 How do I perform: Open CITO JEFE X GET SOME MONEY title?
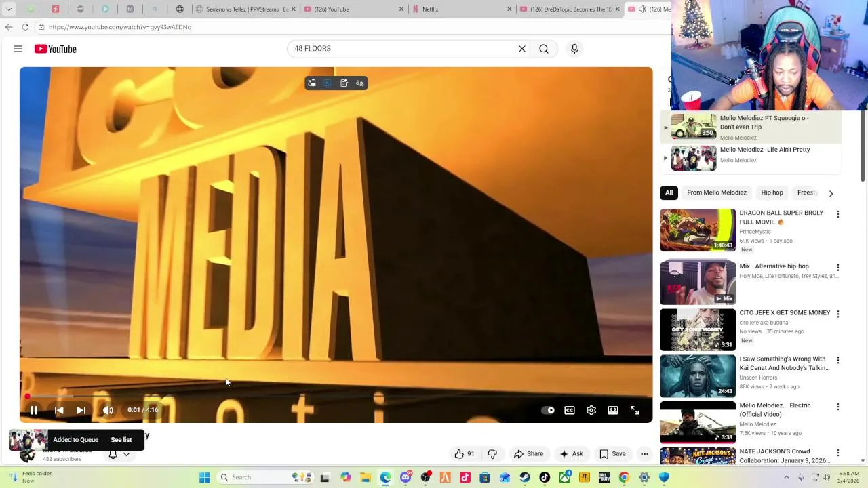785,313
